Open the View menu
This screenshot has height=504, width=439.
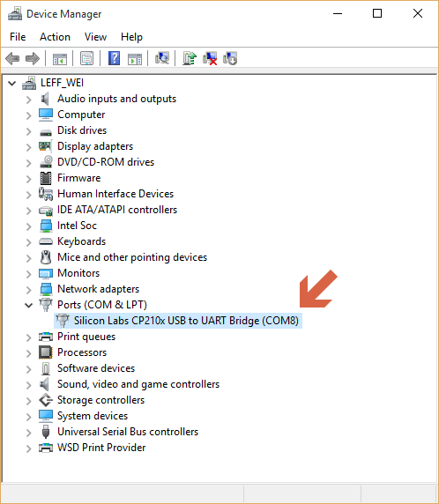(95, 37)
